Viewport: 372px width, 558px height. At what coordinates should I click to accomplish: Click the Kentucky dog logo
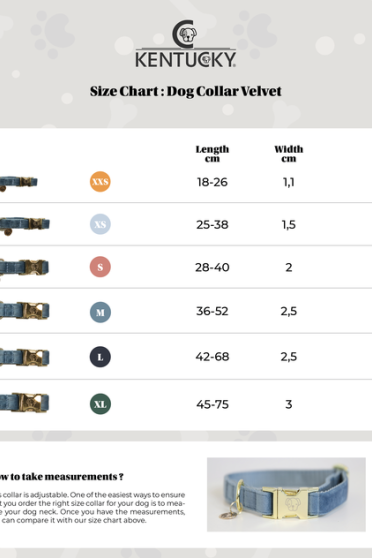tap(185, 44)
